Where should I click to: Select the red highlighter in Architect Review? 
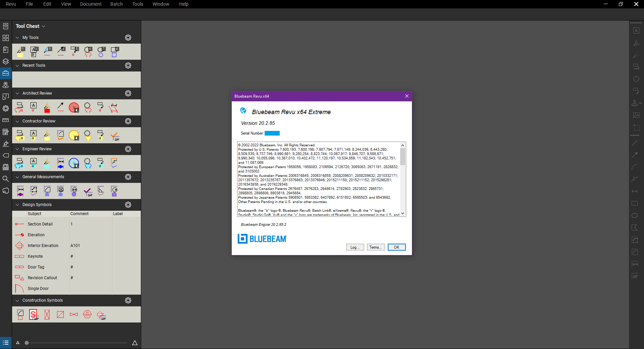47,107
